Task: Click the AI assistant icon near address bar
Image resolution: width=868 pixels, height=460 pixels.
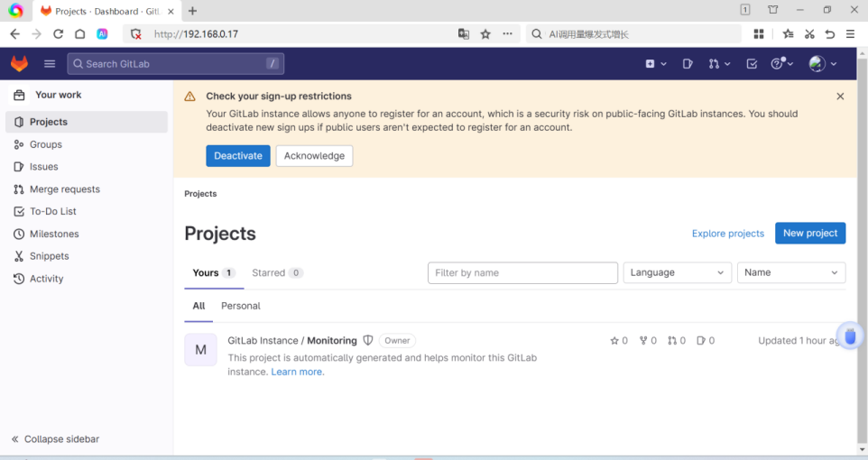Action: 103,34
